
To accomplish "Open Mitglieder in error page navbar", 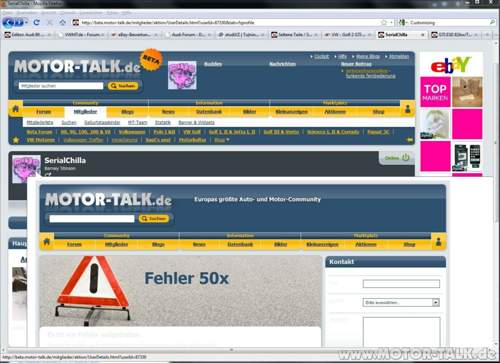I will pos(116,244).
